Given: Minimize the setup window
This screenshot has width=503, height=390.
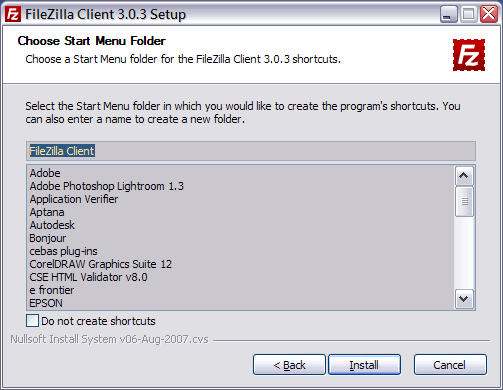Looking at the screenshot, I should pos(448,14).
